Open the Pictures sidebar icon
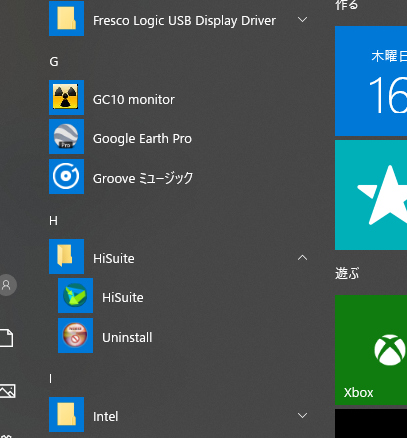The height and width of the screenshot is (438, 407). pos(7,391)
